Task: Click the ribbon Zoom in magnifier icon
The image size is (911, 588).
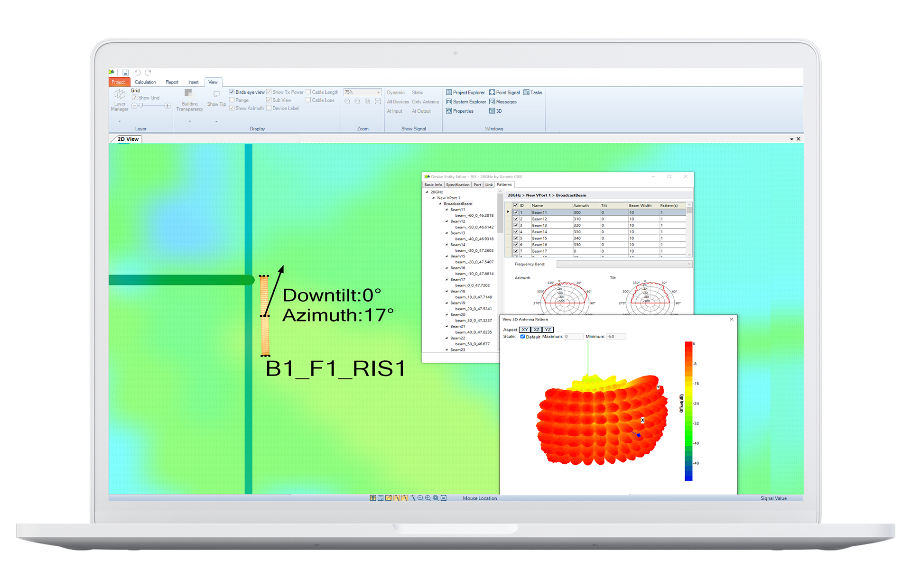Action: click(x=358, y=101)
